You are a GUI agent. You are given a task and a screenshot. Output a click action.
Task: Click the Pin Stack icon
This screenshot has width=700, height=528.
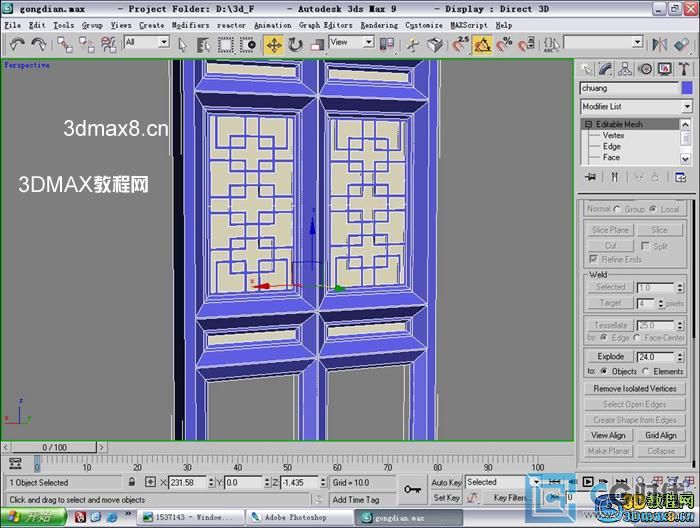pyautogui.click(x=590, y=177)
